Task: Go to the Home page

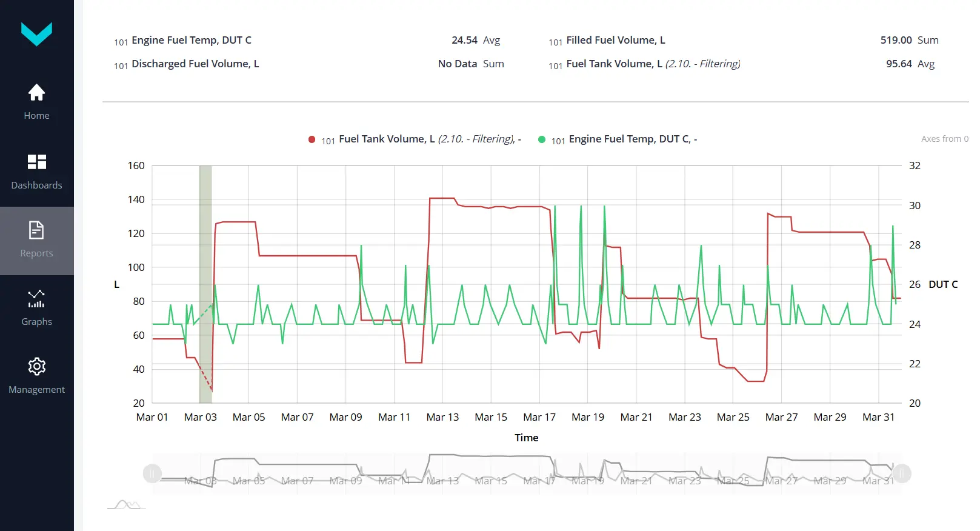Action: coord(36,102)
